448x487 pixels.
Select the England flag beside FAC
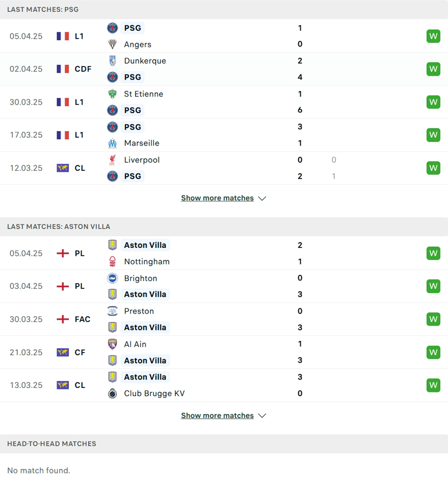pos(62,319)
